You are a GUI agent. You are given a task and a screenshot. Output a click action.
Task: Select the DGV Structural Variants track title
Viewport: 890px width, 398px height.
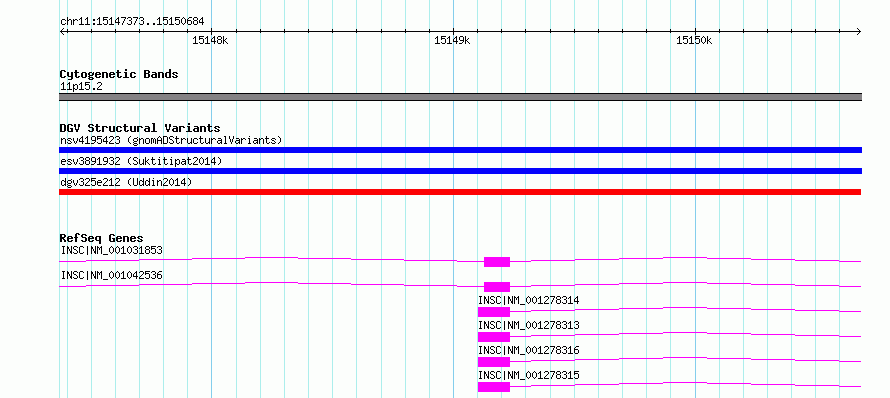pyautogui.click(x=140, y=128)
